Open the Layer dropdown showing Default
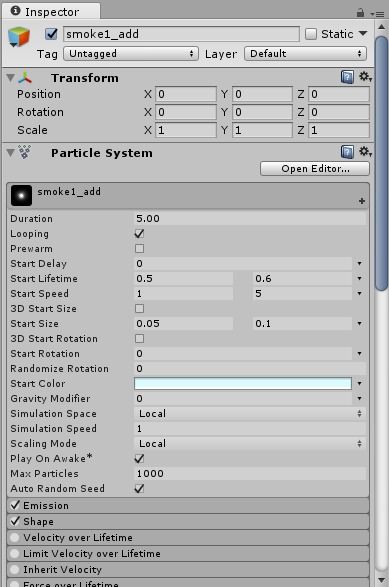Screen dimensions: 389x587 305,54
